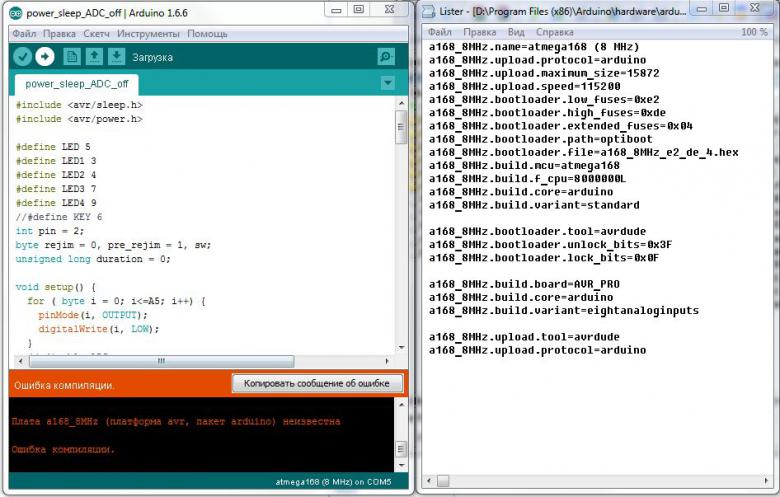Click editor horizontal scroll left arrow
The height and width of the screenshot is (497, 780).
point(20,361)
